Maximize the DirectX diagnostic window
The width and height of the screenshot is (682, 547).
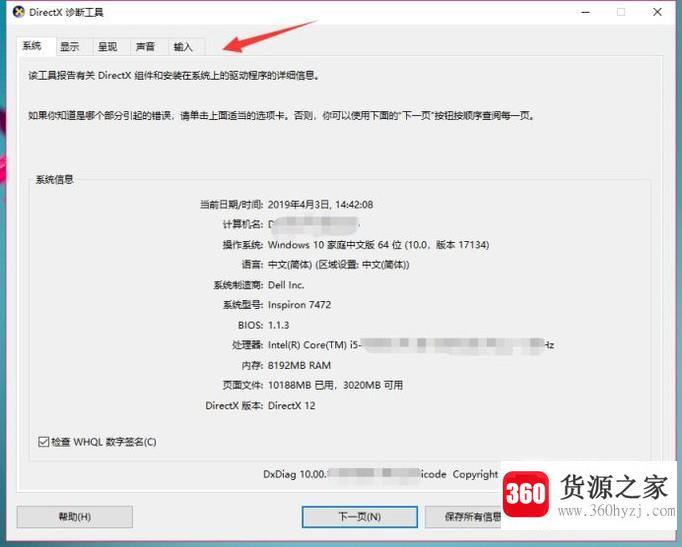[x=621, y=12]
